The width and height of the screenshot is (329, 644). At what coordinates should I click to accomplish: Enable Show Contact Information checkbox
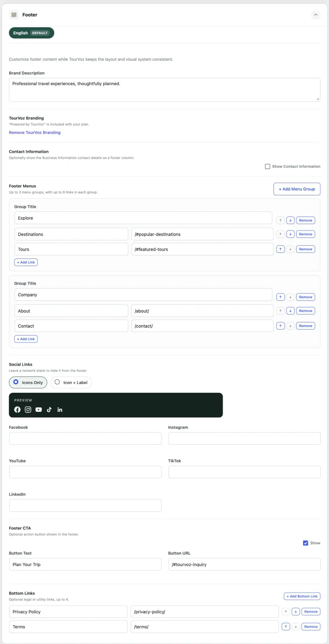(267, 166)
